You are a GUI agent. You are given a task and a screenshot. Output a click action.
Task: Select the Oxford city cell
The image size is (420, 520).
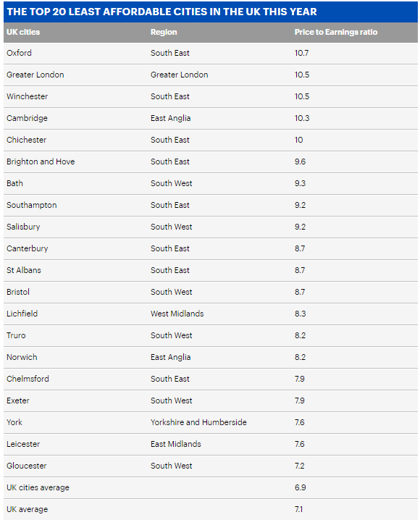click(19, 53)
